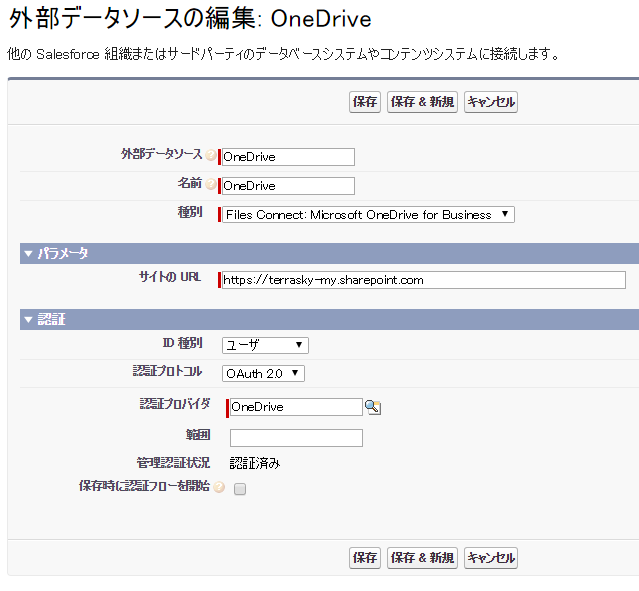This screenshot has height=591, width=639.
Task: Click help icon beside 保存時に認証フローを開始
Action: tap(219, 487)
